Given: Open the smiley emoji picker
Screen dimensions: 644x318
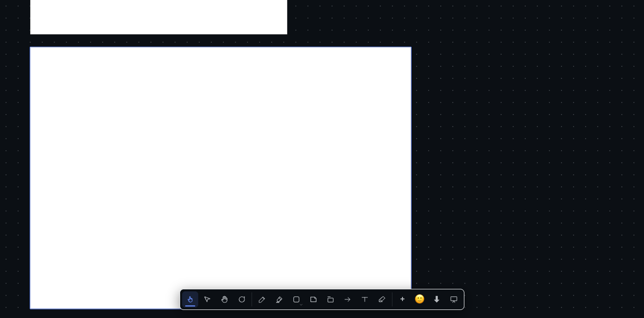Looking at the screenshot, I should pos(420,299).
